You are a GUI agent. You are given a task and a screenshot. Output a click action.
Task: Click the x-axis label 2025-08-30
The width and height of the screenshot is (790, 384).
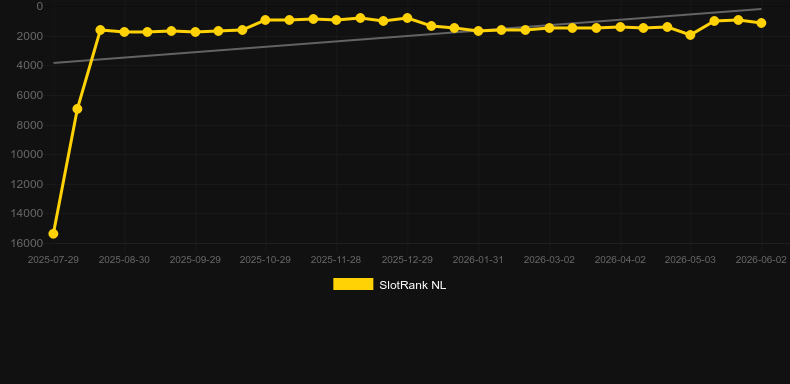[124, 260]
